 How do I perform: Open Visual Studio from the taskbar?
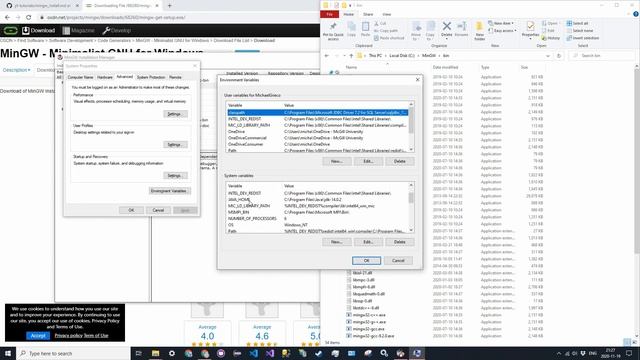(x=270, y=353)
